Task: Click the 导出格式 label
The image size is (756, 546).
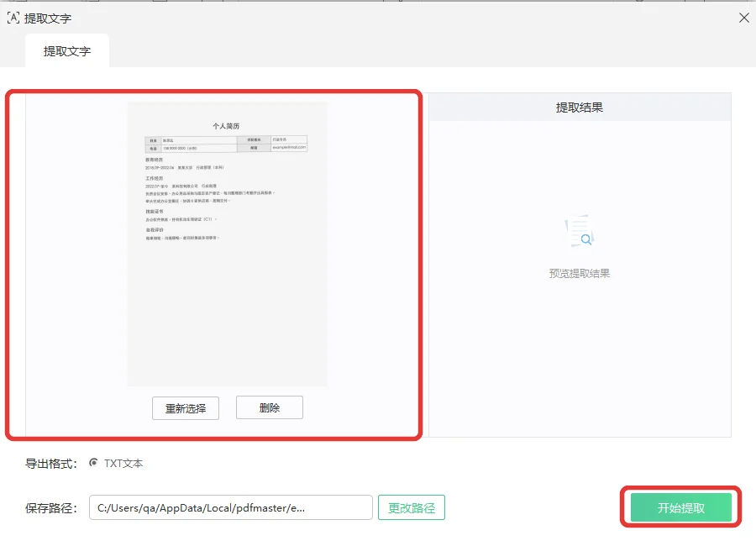Action: point(51,464)
